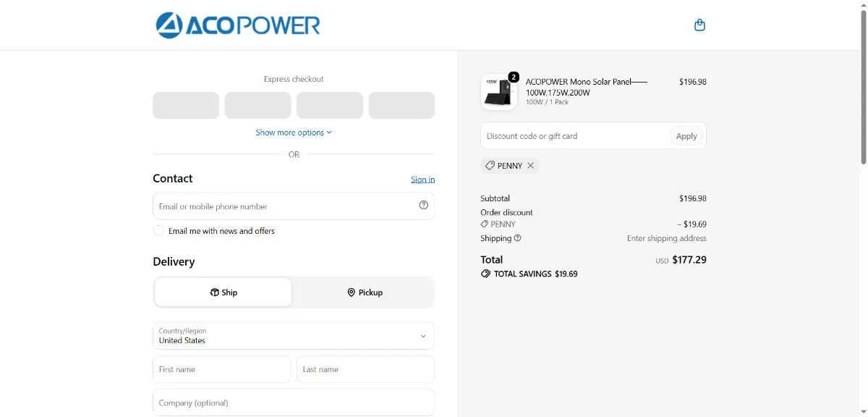Open the Country/Region dropdown
The height and width of the screenshot is (417, 868).
[294, 336]
